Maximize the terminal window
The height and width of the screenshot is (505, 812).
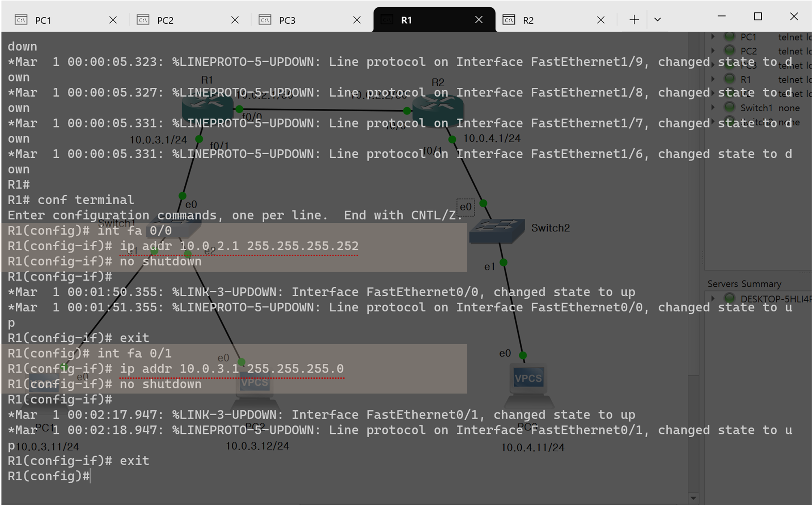pyautogui.click(x=758, y=16)
